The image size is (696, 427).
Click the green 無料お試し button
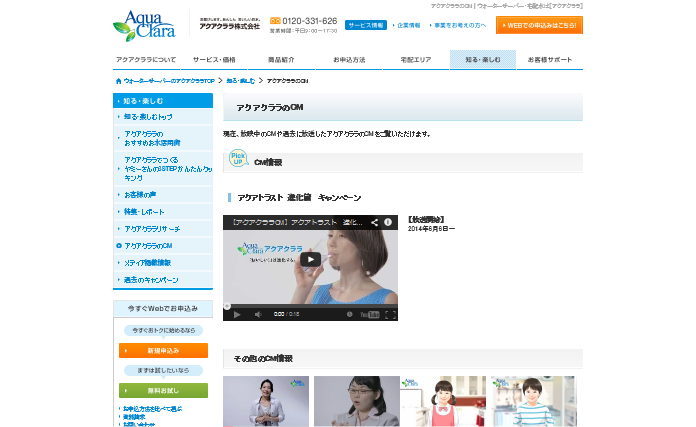(163, 391)
